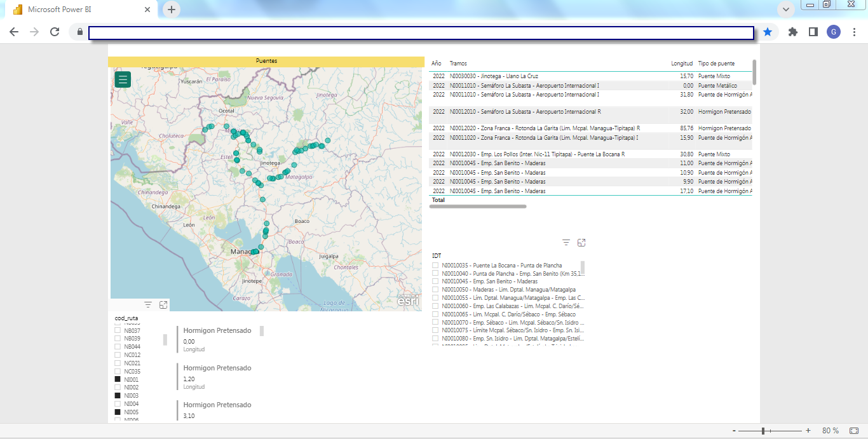Select NI0010045 - Emp. San Benito - Maderas checkbox

coord(435,281)
